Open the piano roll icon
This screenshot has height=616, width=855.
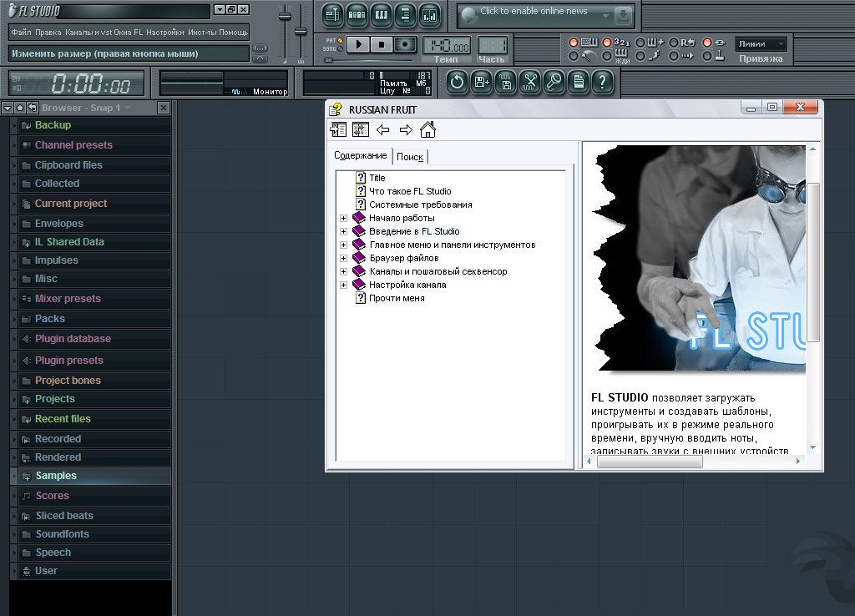[381, 14]
